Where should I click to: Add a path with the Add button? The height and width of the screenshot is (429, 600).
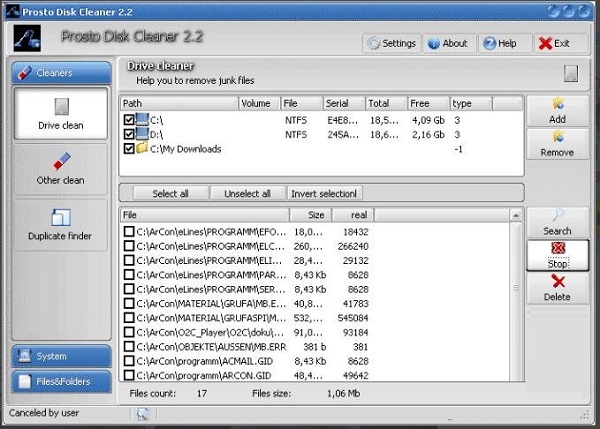[x=558, y=111]
